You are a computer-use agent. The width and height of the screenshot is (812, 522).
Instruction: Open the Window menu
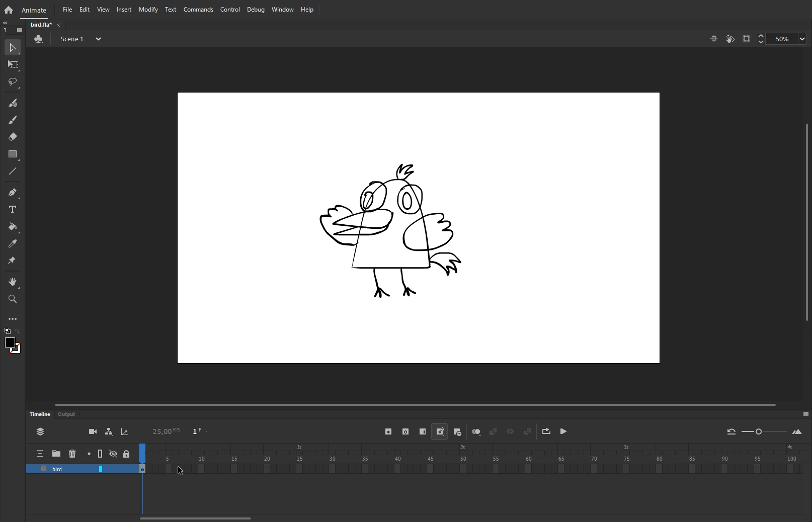pyautogui.click(x=283, y=10)
